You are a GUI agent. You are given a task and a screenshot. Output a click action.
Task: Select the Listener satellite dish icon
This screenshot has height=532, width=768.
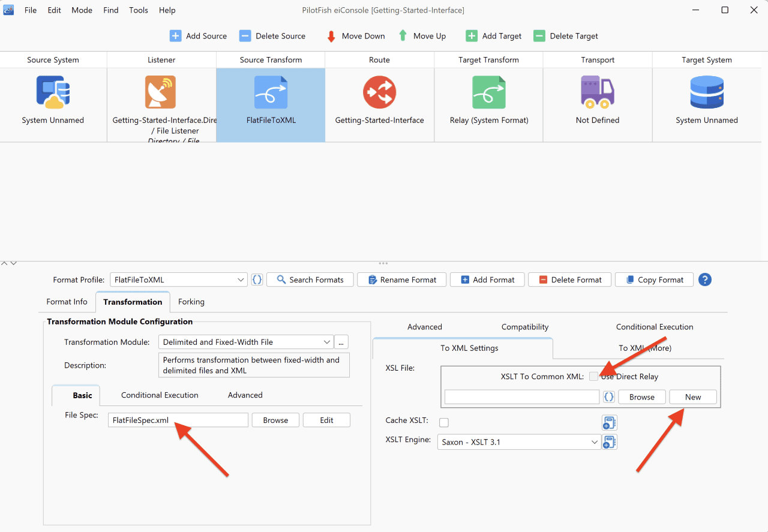(x=161, y=92)
